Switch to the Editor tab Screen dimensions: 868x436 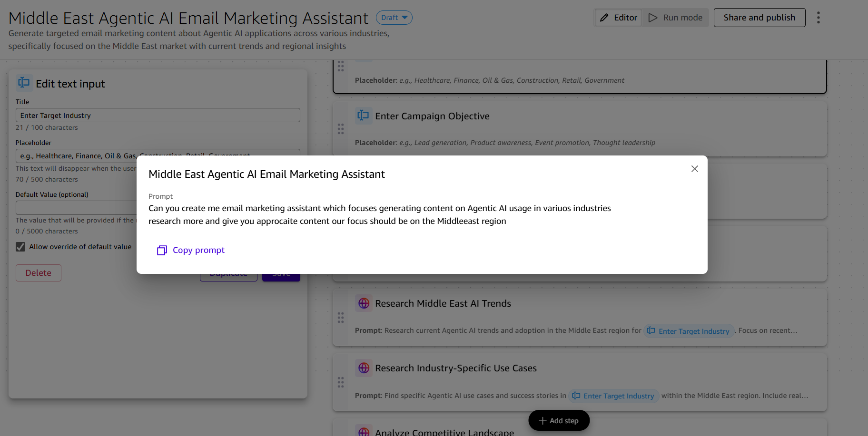[618, 17]
